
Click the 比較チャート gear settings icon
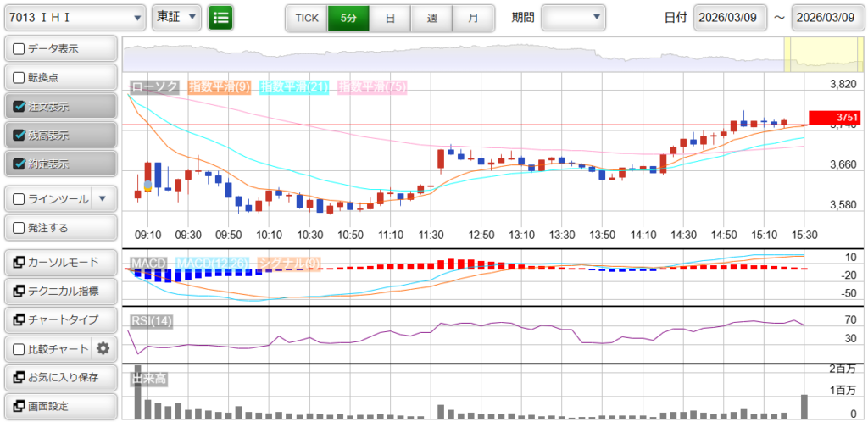[103, 348]
